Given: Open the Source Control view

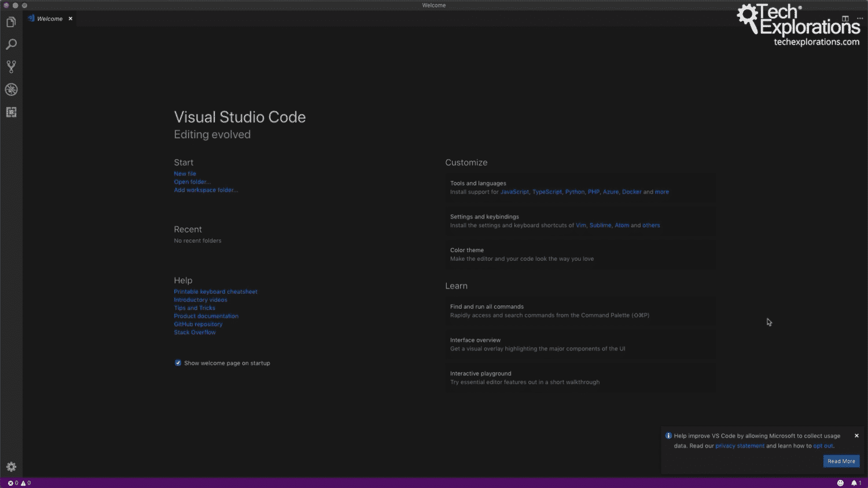Looking at the screenshot, I should (11, 66).
